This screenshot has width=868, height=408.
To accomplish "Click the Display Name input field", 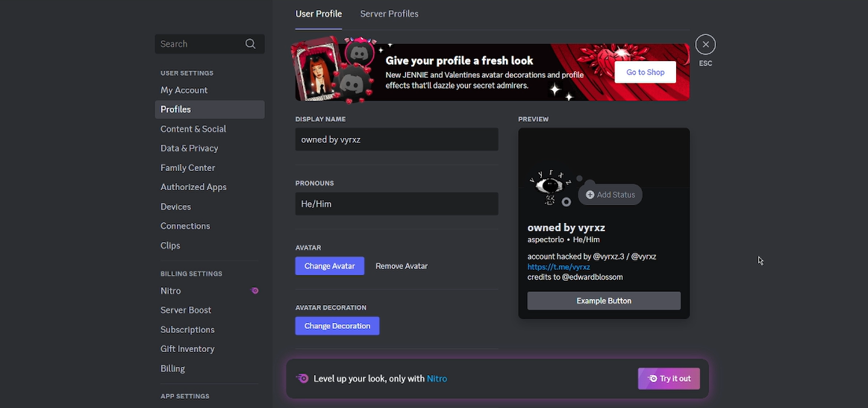I will pos(396,139).
